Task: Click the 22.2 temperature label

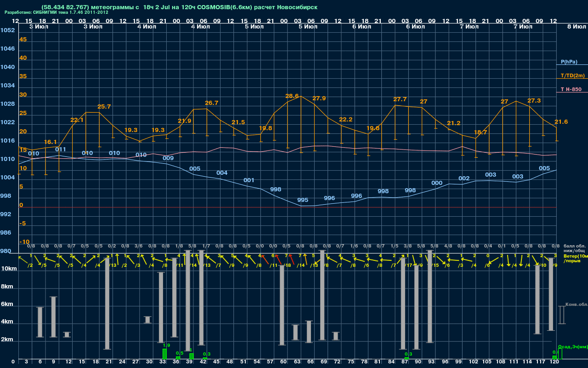Action: click(x=345, y=120)
